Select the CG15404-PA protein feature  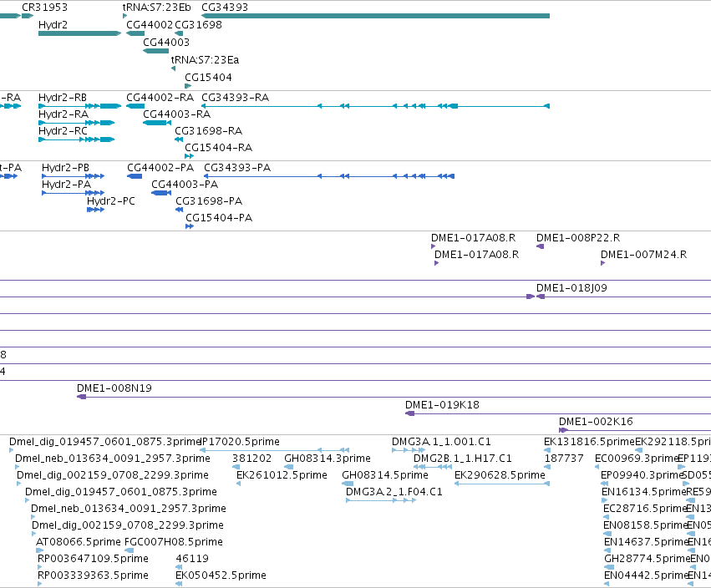tap(190, 226)
